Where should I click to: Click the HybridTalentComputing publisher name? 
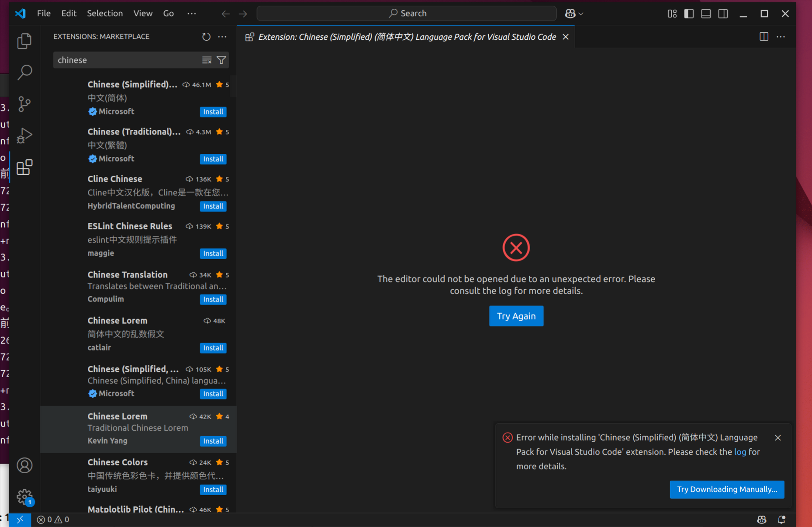tap(131, 206)
